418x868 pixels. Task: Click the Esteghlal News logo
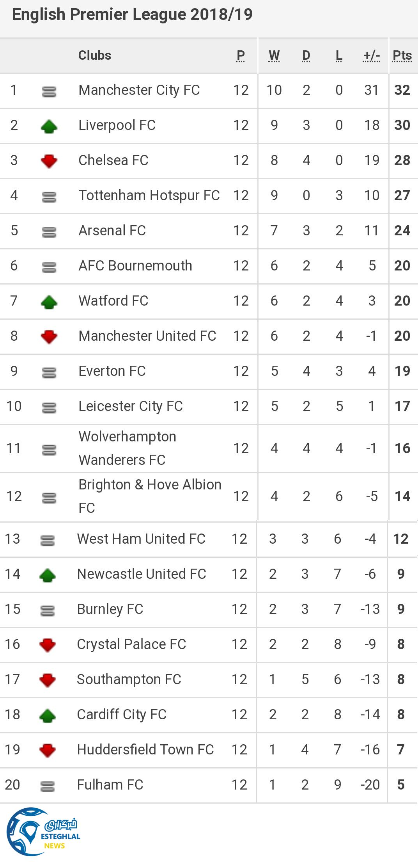(43, 832)
